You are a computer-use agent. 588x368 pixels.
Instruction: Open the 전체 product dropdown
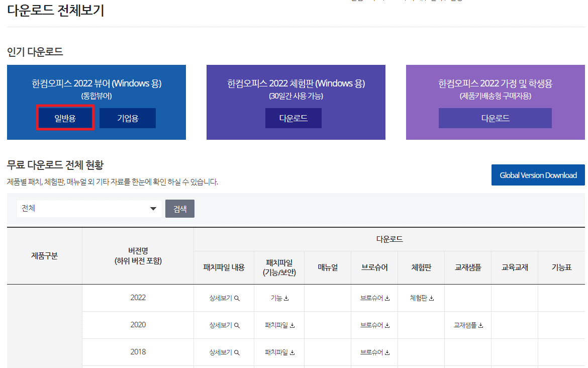(x=89, y=209)
